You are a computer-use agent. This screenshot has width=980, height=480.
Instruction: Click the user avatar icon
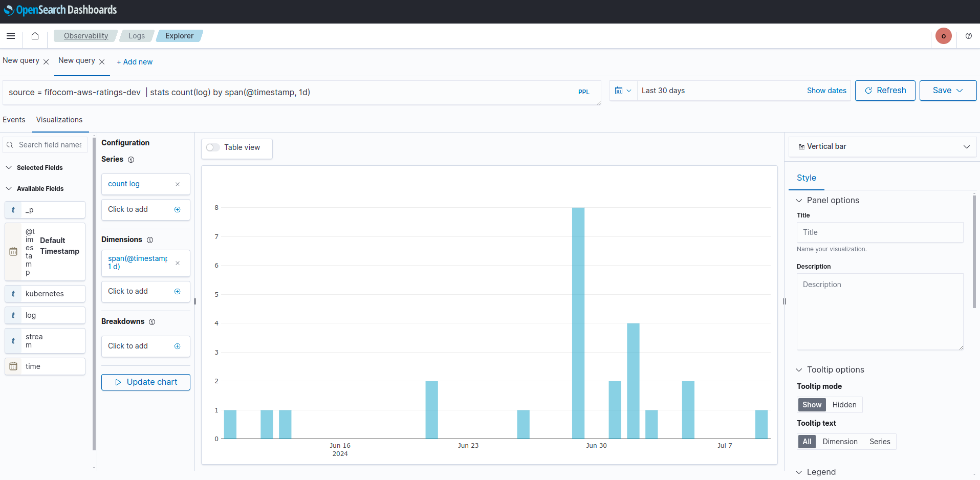coord(944,36)
